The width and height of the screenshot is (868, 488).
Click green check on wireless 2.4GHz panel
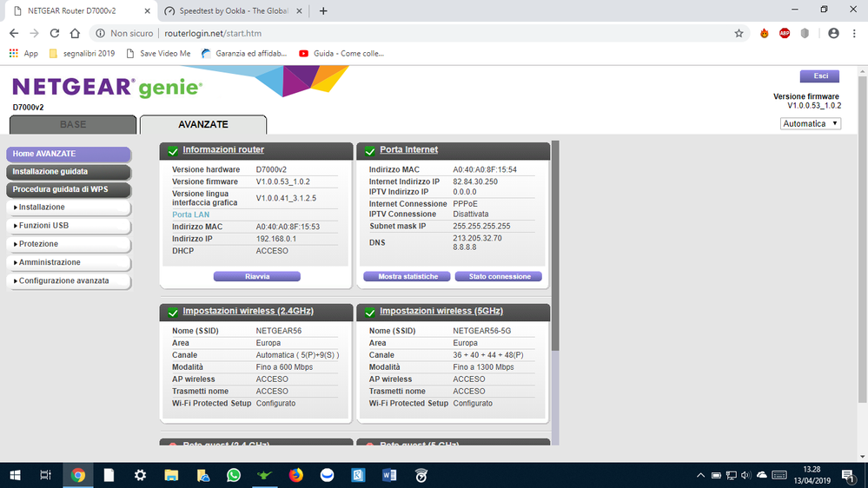click(173, 312)
